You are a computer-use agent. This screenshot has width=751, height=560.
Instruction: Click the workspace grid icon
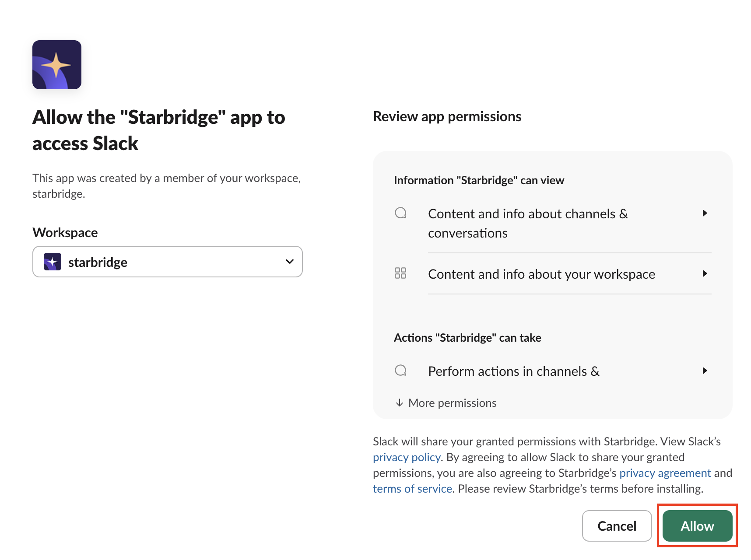click(x=400, y=273)
